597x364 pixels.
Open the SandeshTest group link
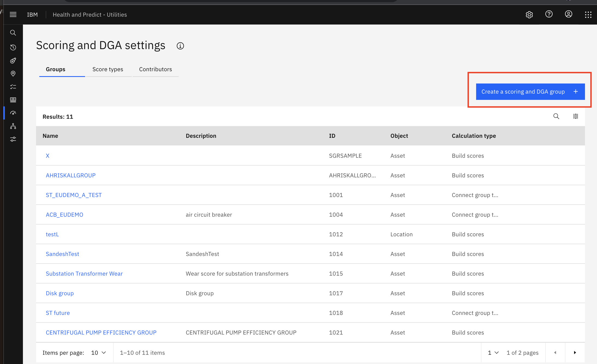tap(62, 254)
